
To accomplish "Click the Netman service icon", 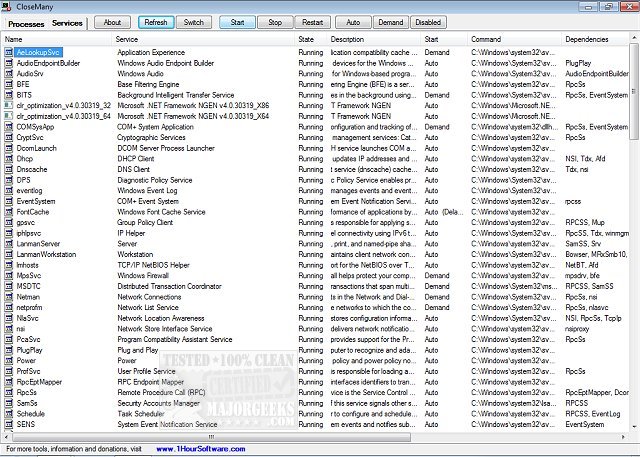I will tap(9, 297).
